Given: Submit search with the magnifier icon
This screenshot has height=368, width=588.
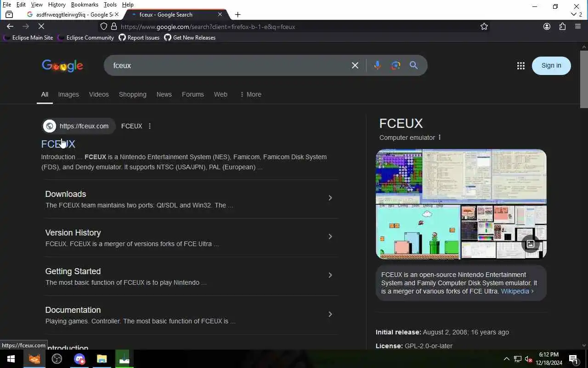Looking at the screenshot, I should pyautogui.click(x=413, y=65).
